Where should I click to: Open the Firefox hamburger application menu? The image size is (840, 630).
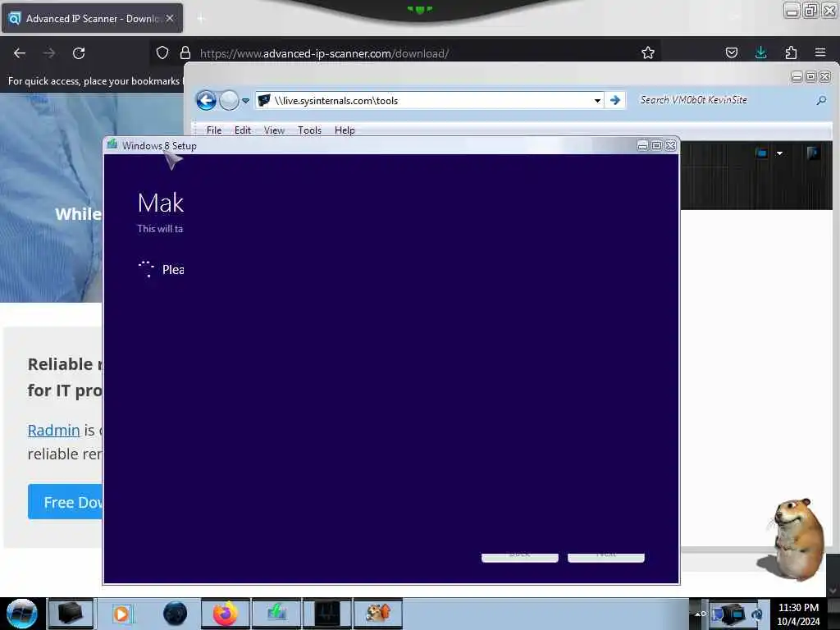(820, 52)
